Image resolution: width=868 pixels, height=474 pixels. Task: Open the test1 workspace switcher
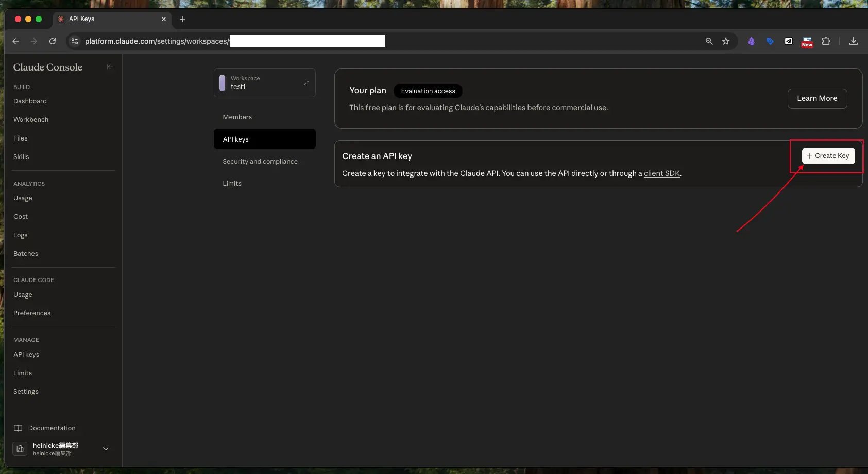coord(264,83)
